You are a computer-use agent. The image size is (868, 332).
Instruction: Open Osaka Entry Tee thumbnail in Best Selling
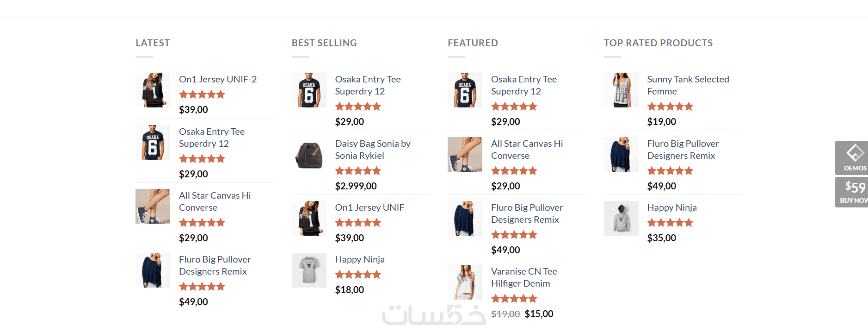click(x=309, y=90)
